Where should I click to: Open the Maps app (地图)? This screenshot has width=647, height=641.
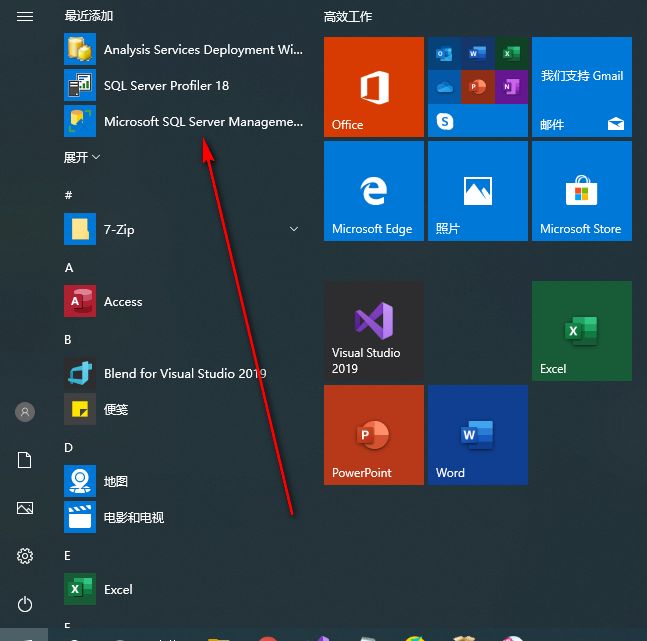pos(184,481)
